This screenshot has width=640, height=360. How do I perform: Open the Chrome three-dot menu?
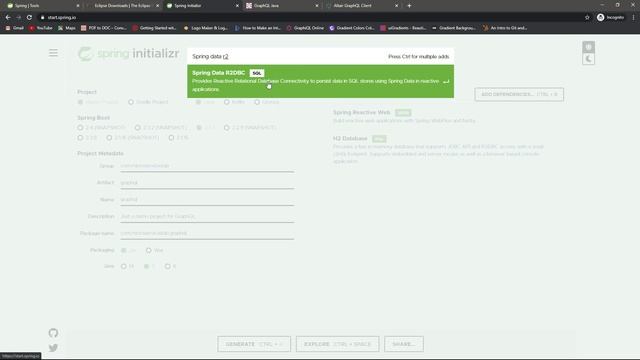pos(633,17)
